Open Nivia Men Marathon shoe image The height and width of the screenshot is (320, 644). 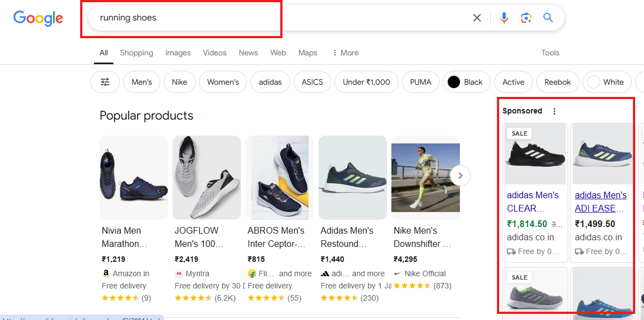pyautogui.click(x=134, y=178)
